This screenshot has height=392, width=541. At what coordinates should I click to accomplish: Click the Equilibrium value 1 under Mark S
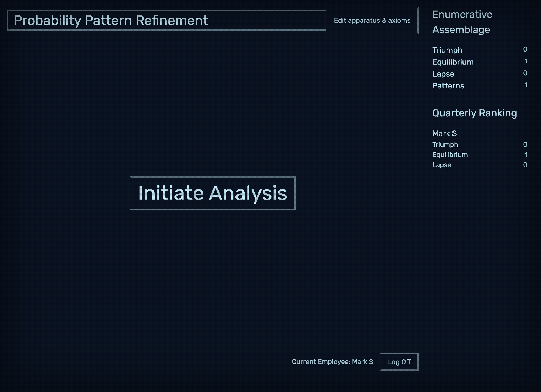[x=526, y=155]
